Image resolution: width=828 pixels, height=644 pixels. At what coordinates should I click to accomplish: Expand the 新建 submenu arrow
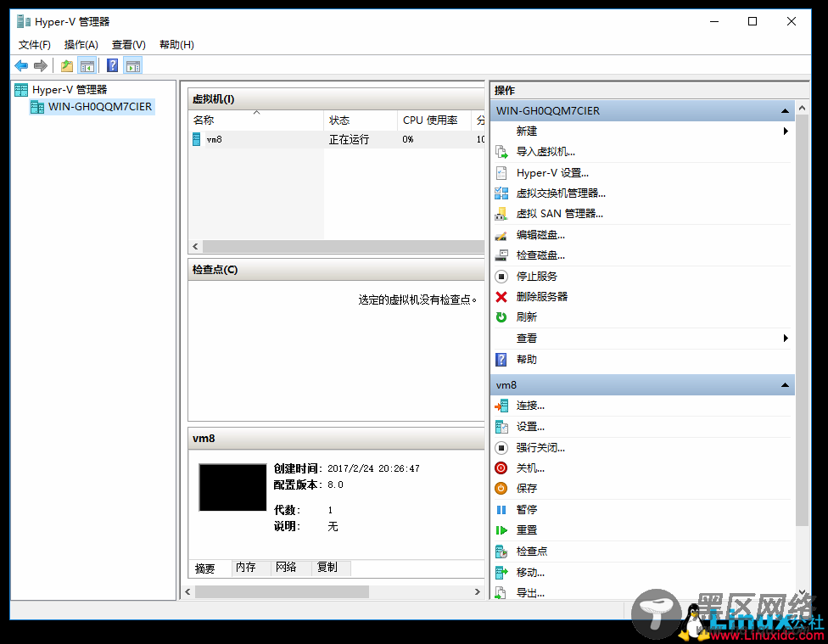(786, 132)
